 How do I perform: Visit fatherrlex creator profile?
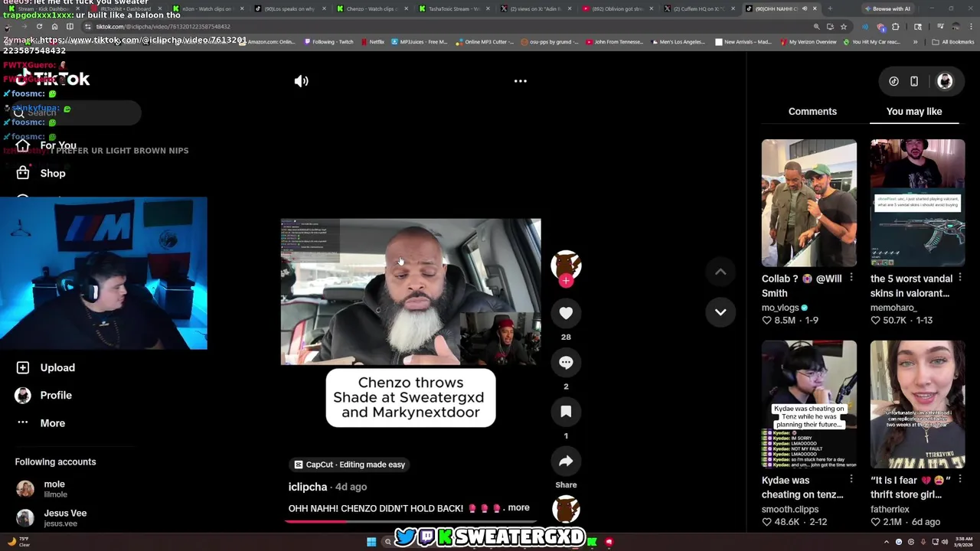coord(890,510)
